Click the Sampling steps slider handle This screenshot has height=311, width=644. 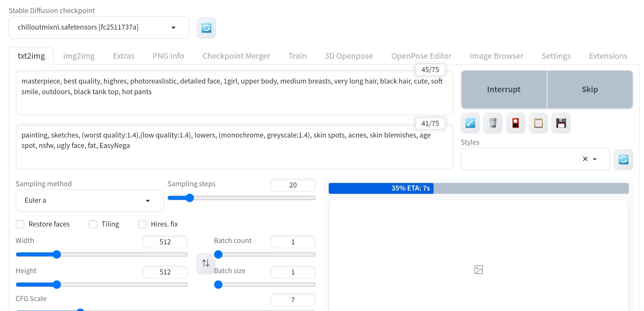click(x=190, y=198)
